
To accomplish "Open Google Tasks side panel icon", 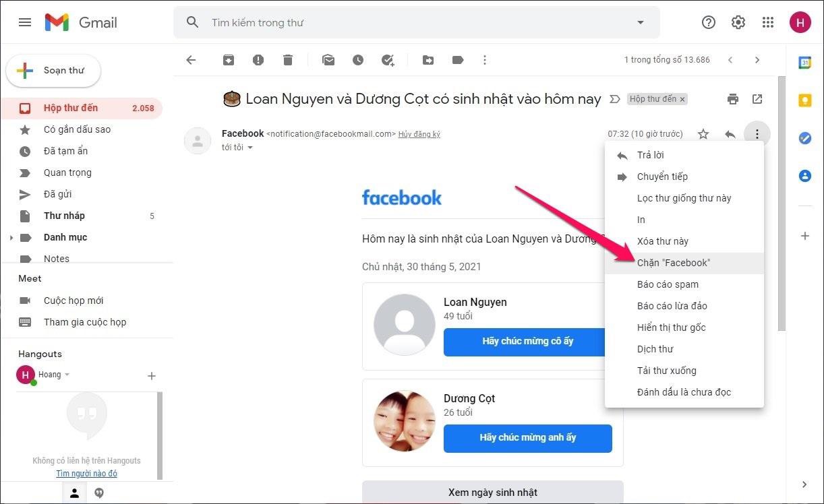I will point(804,138).
